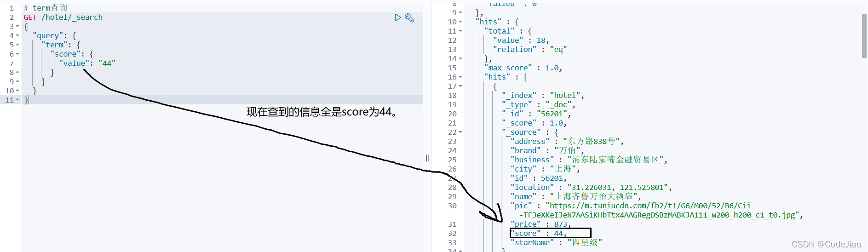Screen dimensions: 868x252
Task: Click the "id" : 56201 line in _source
Action: pyautogui.click(x=538, y=178)
